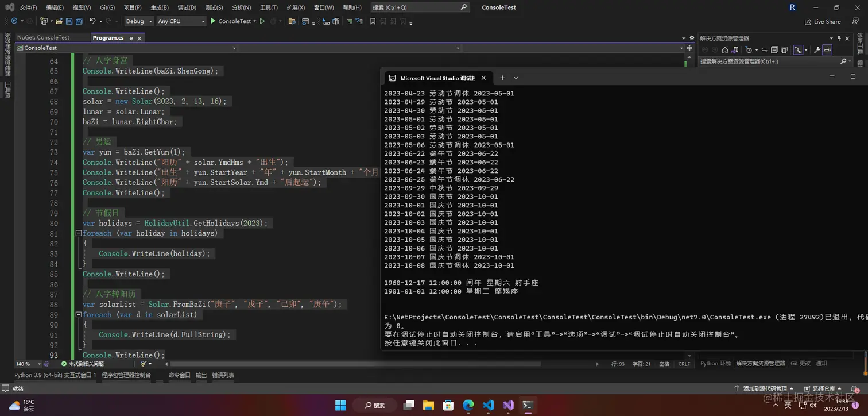Click the show all files icon in Solution Explorer

pyautogui.click(x=784, y=50)
